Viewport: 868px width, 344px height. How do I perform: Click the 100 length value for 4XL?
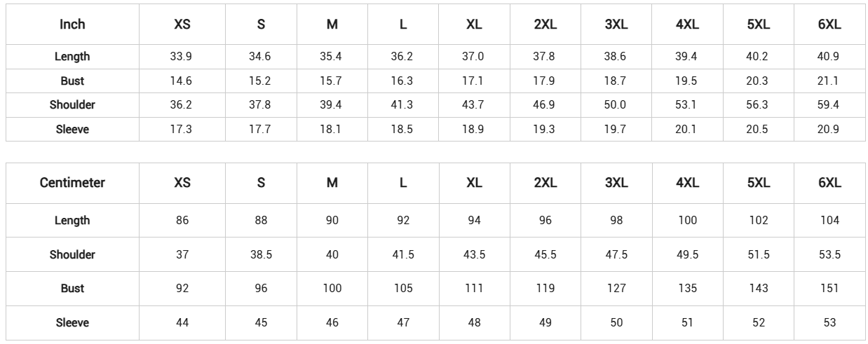tap(688, 220)
